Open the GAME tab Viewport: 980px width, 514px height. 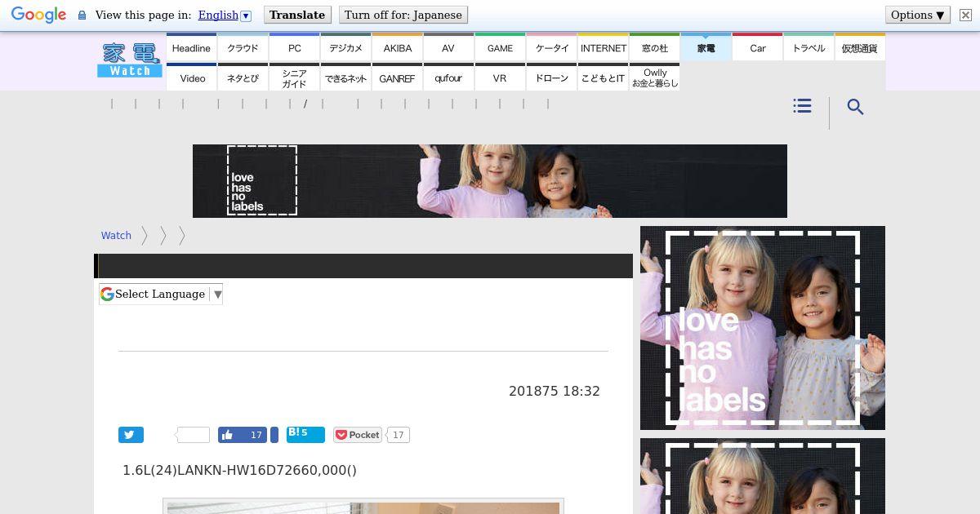click(x=500, y=47)
